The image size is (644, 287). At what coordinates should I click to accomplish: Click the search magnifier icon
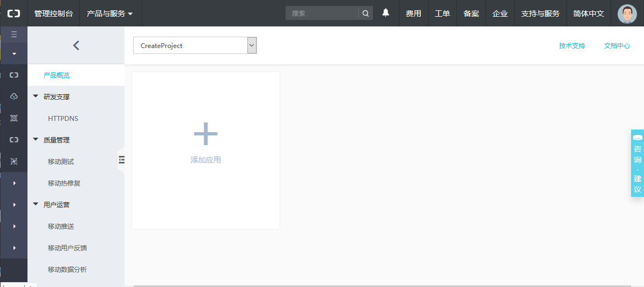pos(365,13)
